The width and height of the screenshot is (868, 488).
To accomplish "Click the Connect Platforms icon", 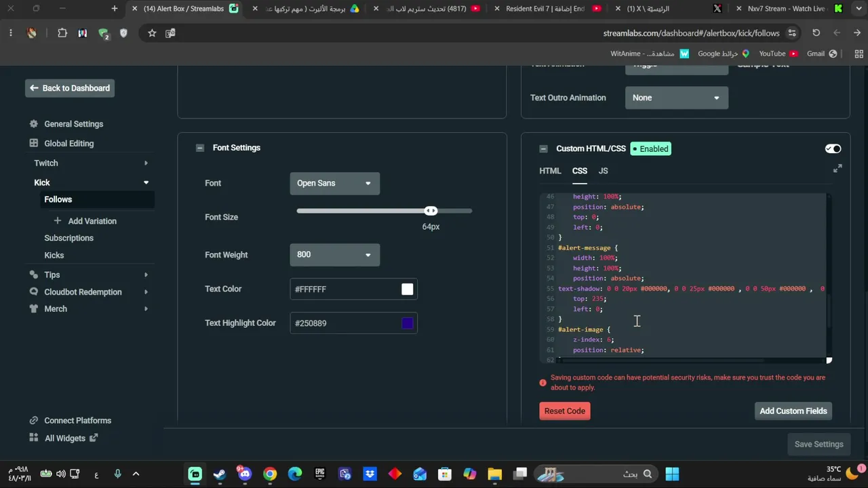I will pos(34,420).
